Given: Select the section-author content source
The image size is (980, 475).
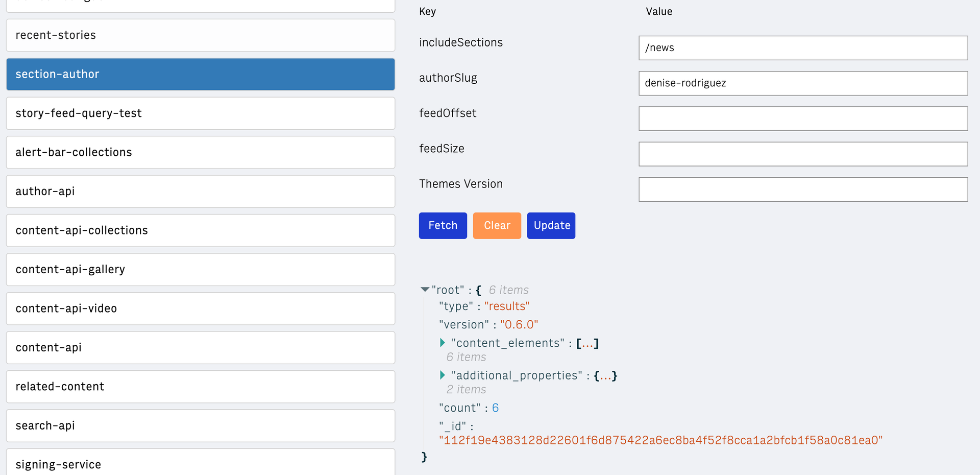Looking at the screenshot, I should [201, 74].
